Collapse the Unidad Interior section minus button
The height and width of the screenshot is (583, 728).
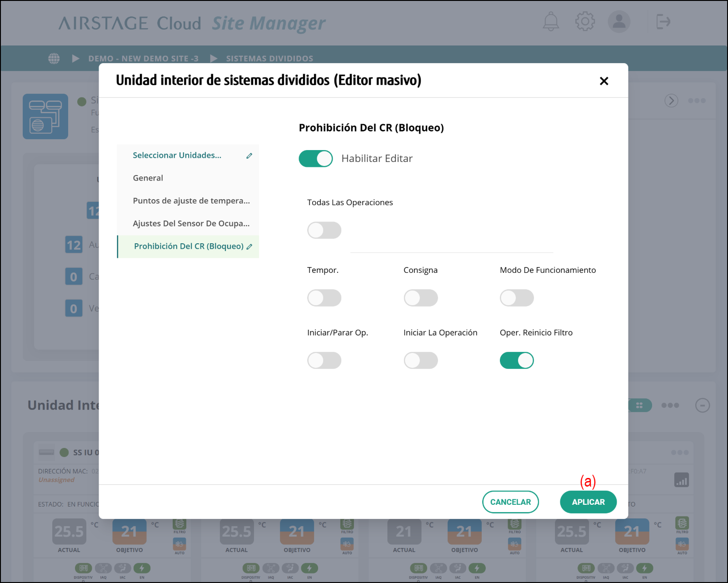[702, 405]
